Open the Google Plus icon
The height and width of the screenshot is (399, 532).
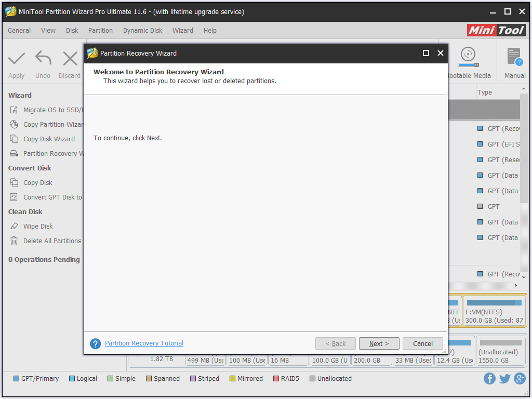520,378
